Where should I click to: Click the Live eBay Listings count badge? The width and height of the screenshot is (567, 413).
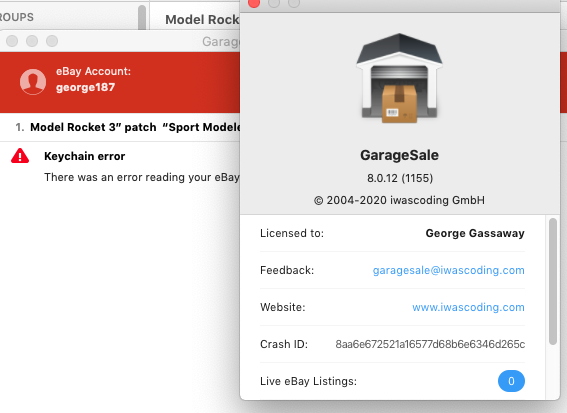[x=511, y=381]
